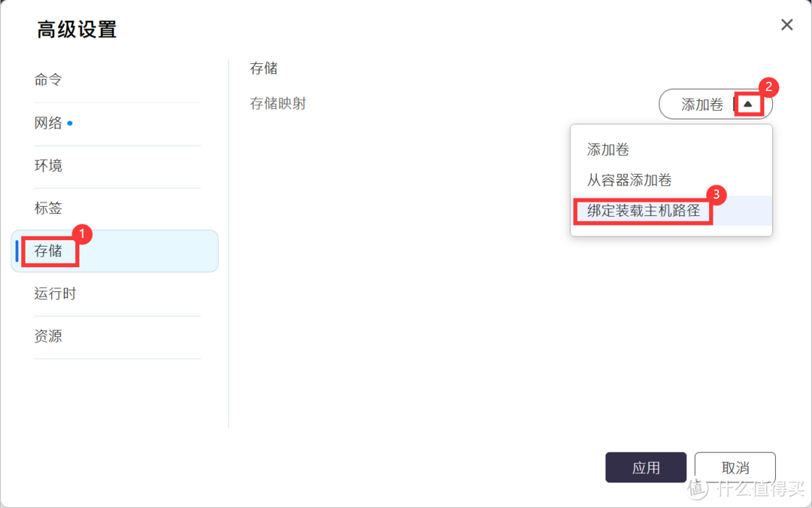
Task: Select the 标签 section in sidebar
Action: pyautogui.click(x=47, y=208)
